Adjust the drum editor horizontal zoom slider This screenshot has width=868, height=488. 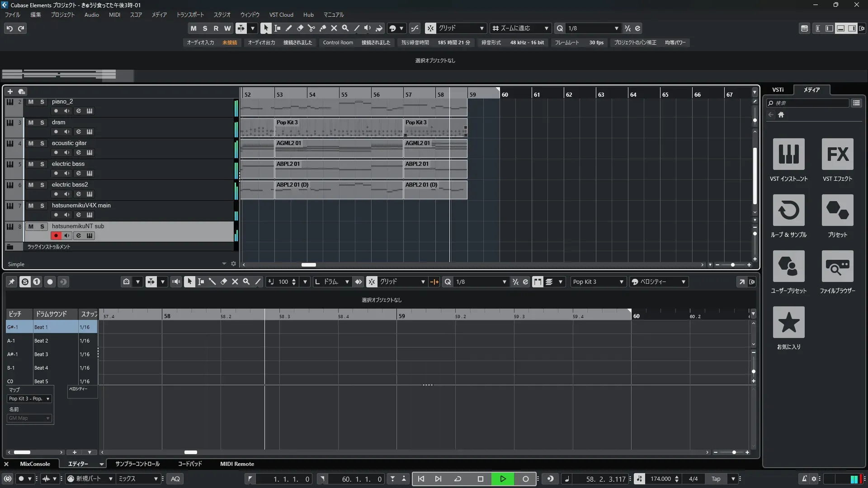[734, 452]
